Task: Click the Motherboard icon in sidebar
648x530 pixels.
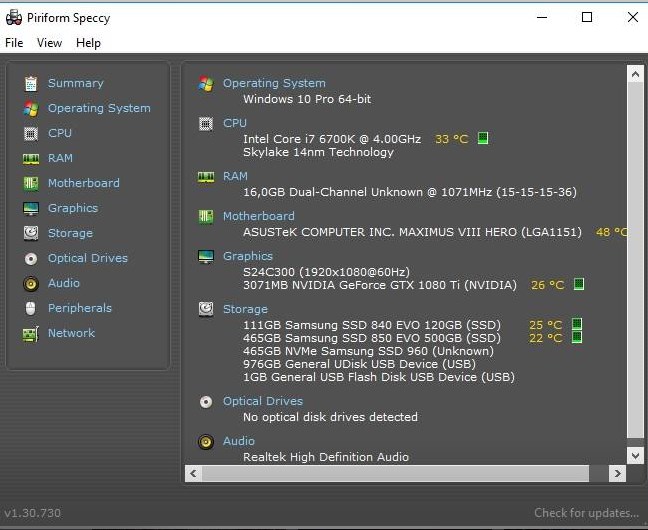Action: coord(31,184)
